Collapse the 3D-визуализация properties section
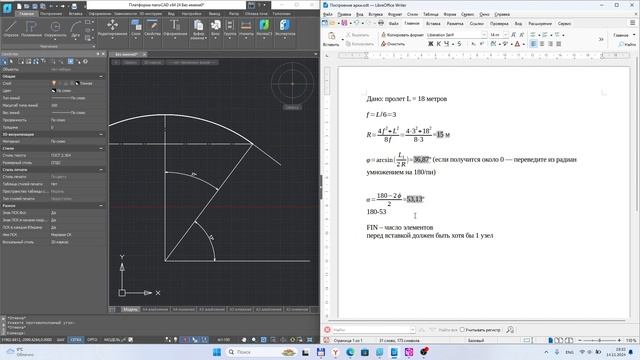The height and width of the screenshot is (360, 640). [101, 134]
